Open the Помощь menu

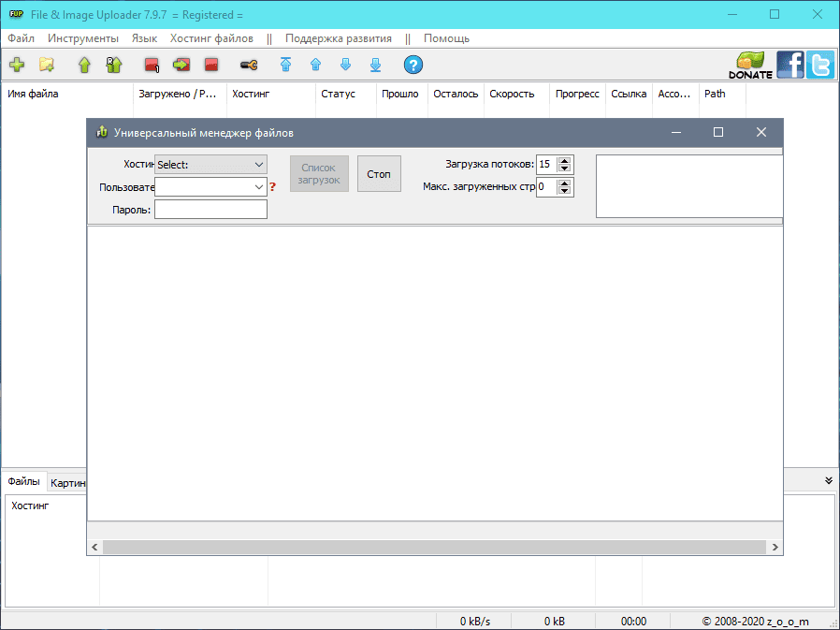coord(446,38)
